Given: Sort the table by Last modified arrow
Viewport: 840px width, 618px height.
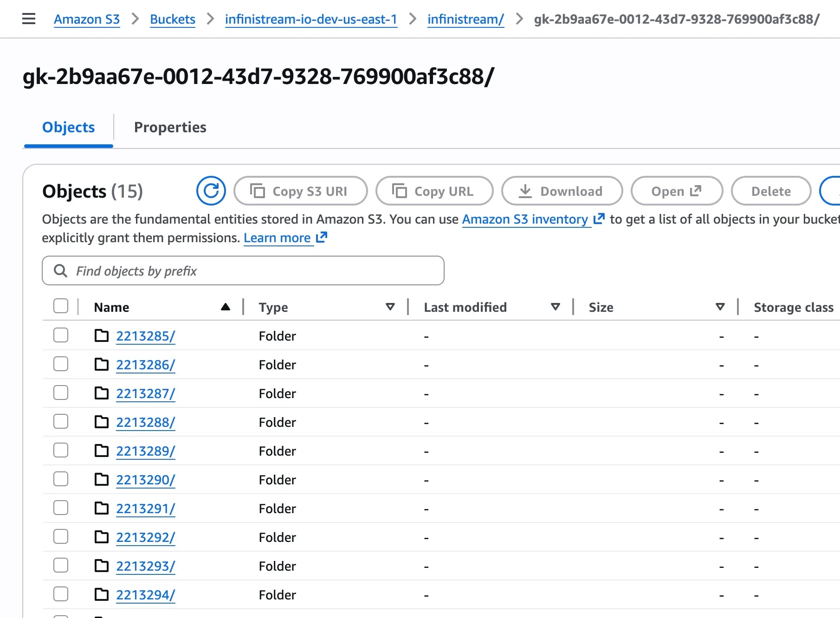Looking at the screenshot, I should point(556,307).
